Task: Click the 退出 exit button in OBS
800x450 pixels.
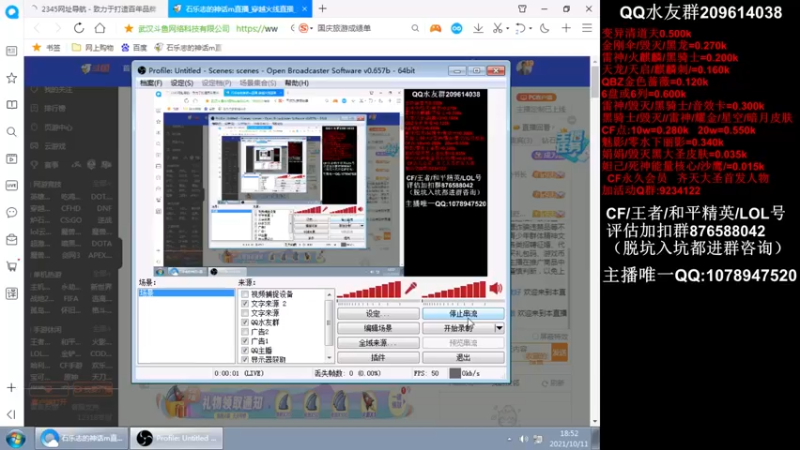Action: click(x=463, y=358)
